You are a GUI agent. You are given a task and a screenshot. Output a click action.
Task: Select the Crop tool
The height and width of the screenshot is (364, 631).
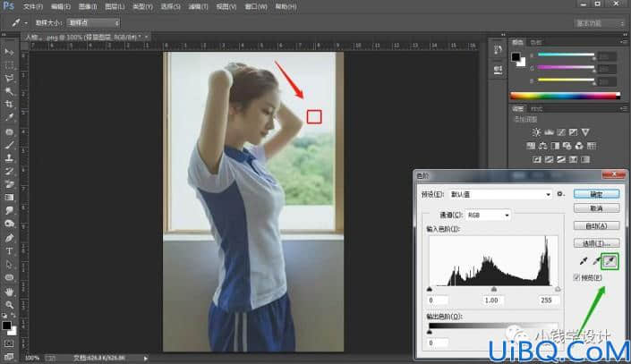point(9,104)
